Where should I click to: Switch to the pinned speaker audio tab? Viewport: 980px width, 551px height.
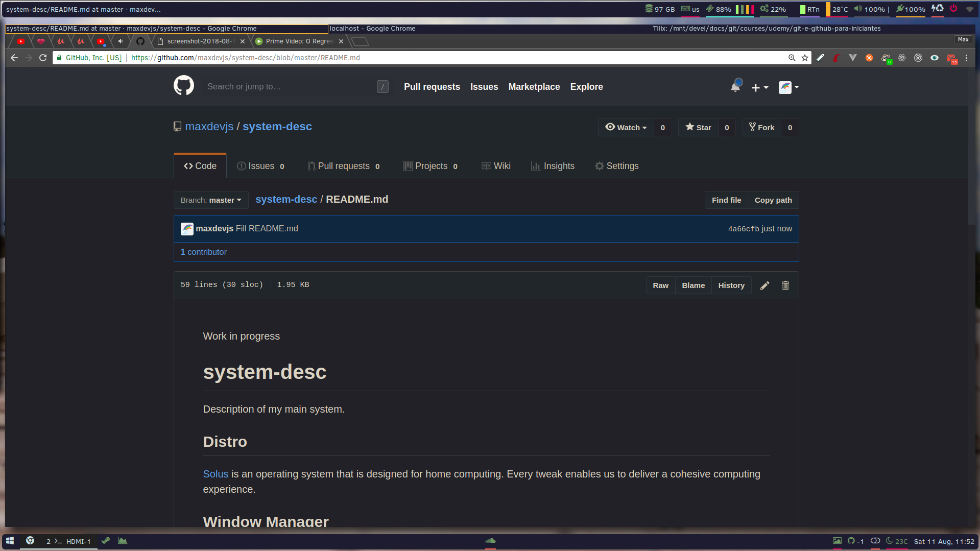pyautogui.click(x=121, y=41)
